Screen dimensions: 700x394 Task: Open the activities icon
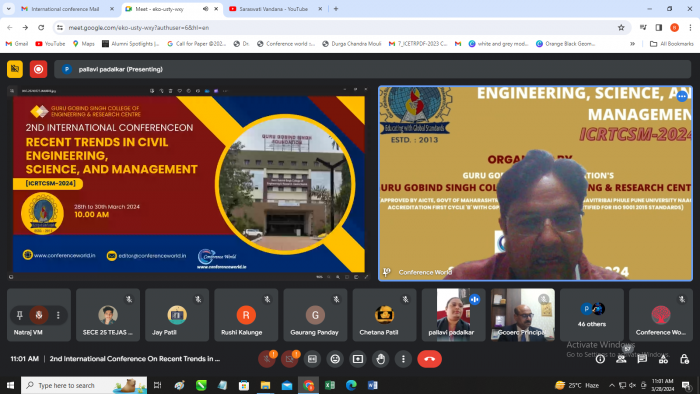point(663,359)
